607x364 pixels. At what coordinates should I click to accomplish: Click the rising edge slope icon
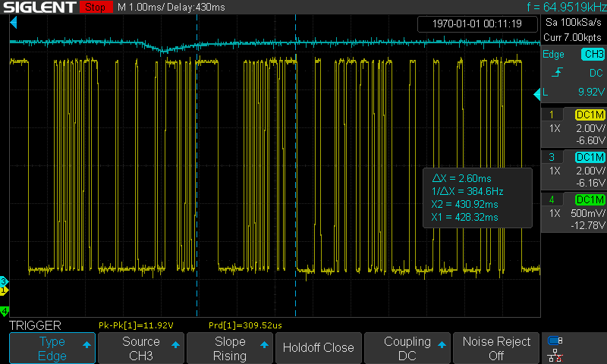(557, 73)
